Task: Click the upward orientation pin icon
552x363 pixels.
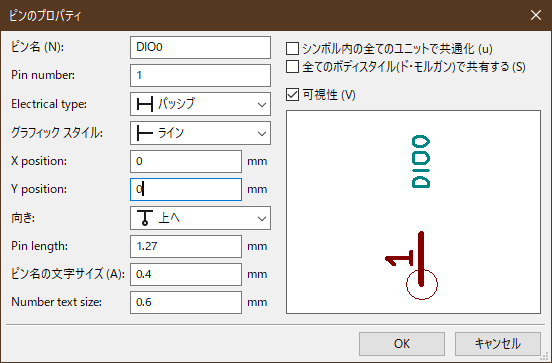Action: click(145, 218)
